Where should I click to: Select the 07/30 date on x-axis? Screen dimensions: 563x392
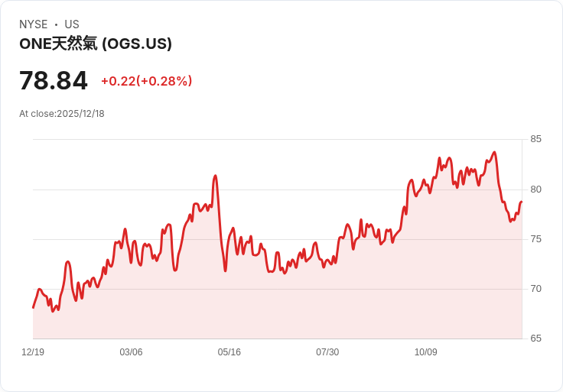pyautogui.click(x=327, y=352)
